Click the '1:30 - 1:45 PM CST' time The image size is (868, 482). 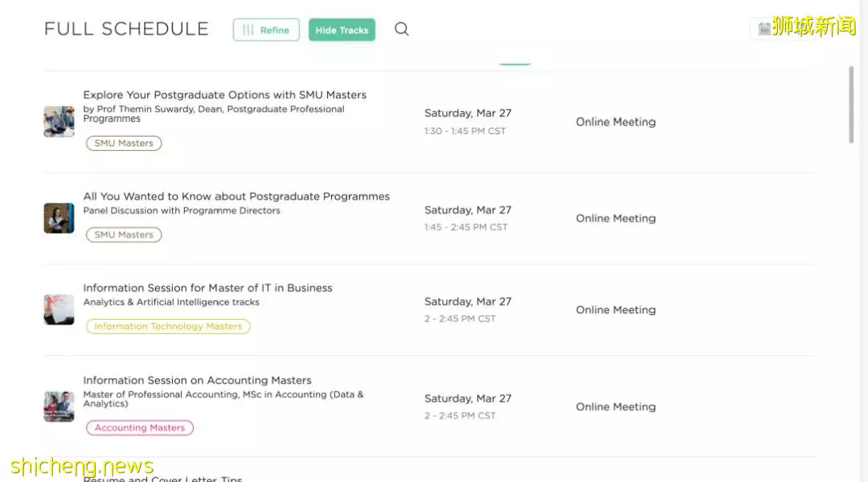pos(465,131)
